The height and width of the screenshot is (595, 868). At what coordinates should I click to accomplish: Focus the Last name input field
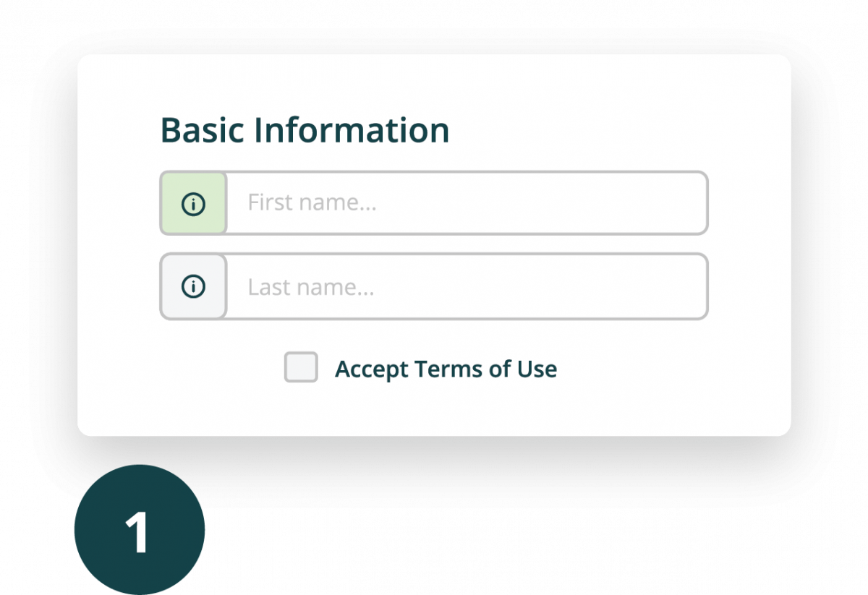[467, 286]
